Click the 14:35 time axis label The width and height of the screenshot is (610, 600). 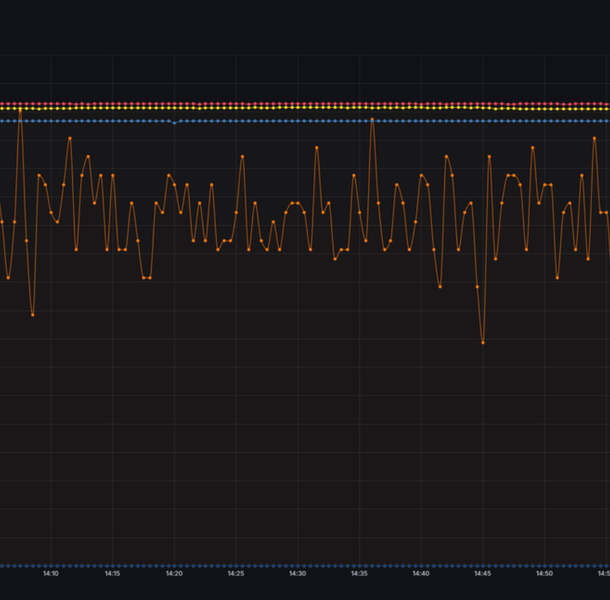pos(359,574)
